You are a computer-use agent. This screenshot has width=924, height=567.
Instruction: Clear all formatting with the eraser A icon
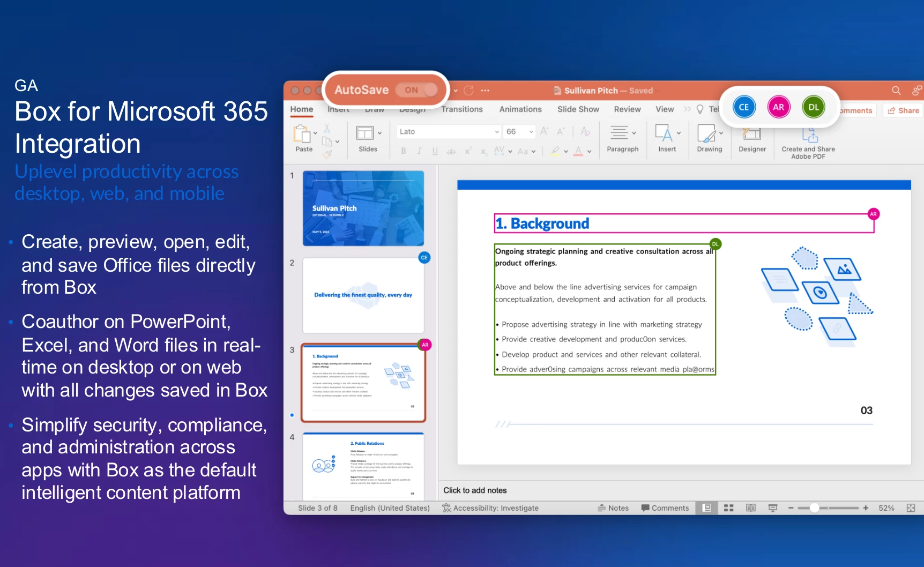(585, 131)
